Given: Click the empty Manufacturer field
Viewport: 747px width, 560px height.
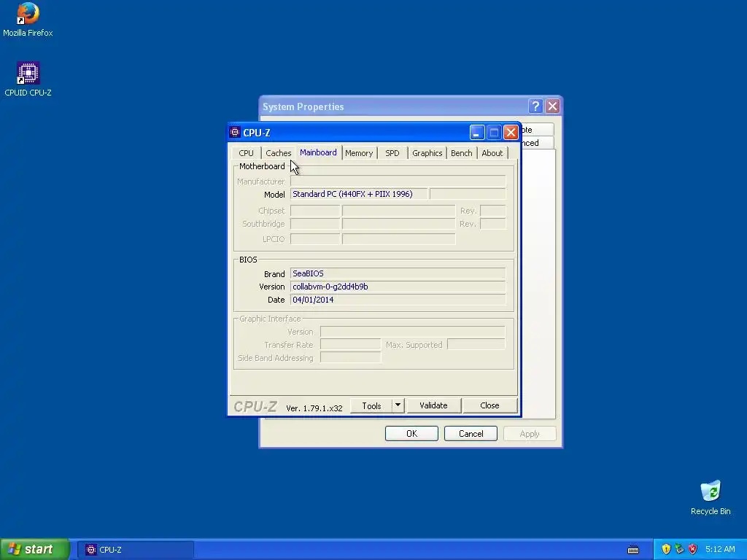Looking at the screenshot, I should pyautogui.click(x=398, y=182).
